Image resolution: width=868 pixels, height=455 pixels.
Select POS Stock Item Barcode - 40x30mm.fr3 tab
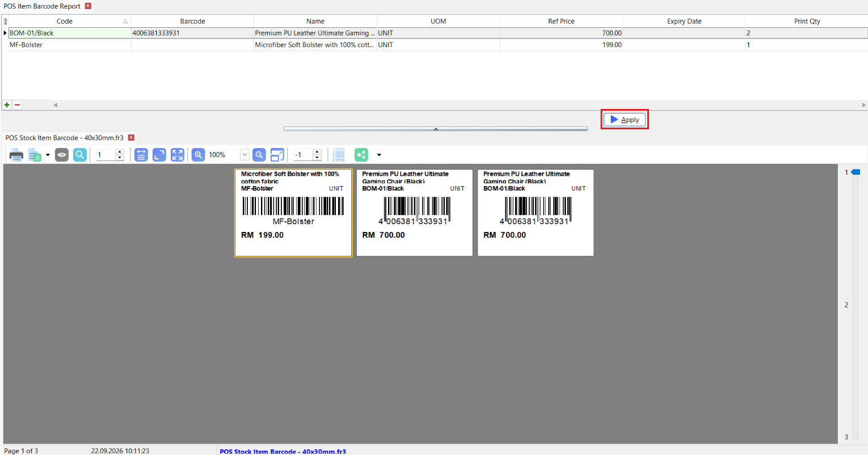click(x=64, y=138)
